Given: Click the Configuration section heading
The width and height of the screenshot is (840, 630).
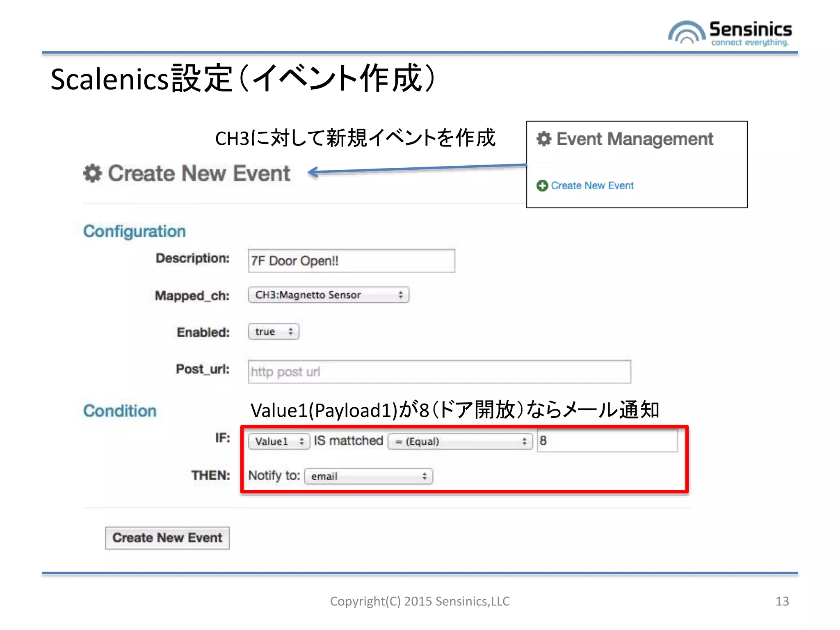Looking at the screenshot, I should coord(135,231).
